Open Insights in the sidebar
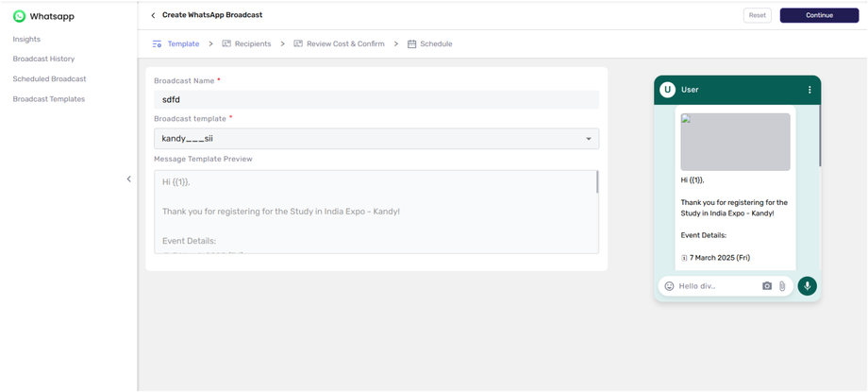 click(26, 39)
